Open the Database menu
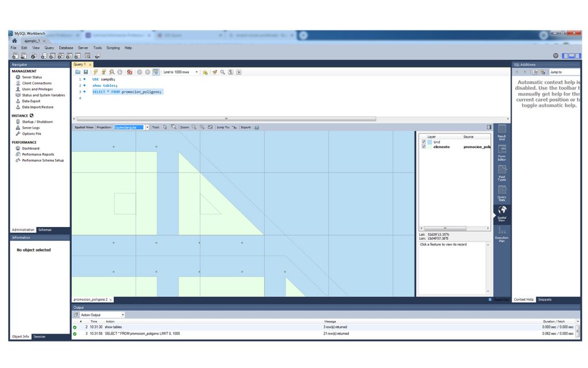Viewport: 588px width, 368px height. (x=65, y=48)
